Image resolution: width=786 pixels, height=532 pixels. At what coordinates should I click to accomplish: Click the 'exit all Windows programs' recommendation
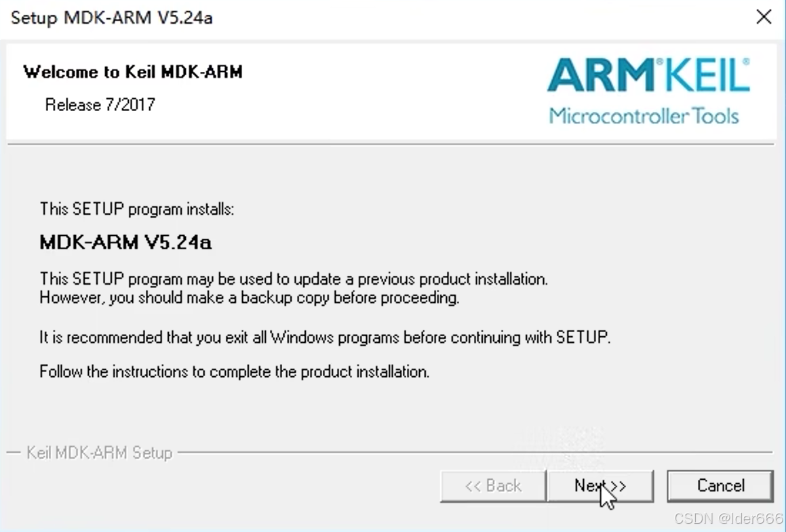coord(325,337)
